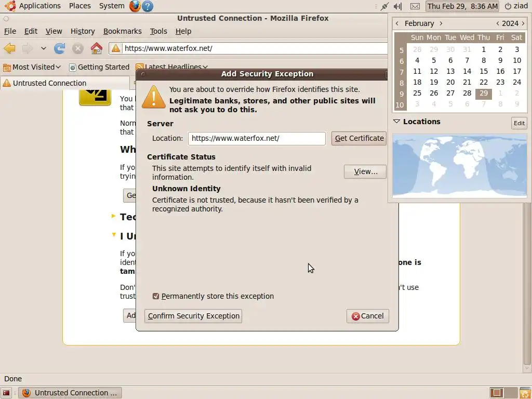Open the ziad user session menu
This screenshot has width=532, height=399.
(516, 6)
